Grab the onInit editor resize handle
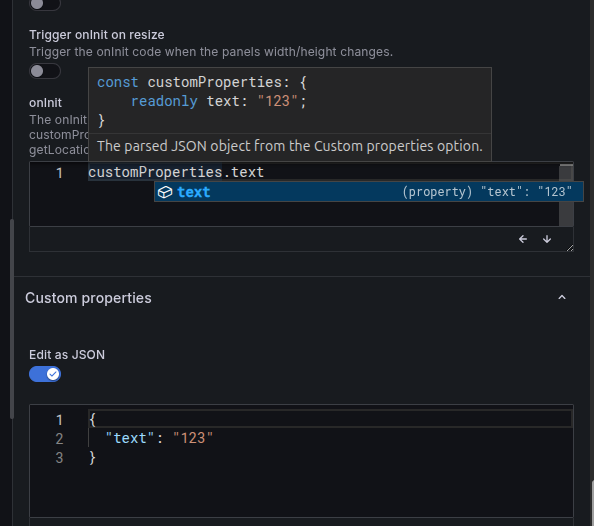 point(570,248)
